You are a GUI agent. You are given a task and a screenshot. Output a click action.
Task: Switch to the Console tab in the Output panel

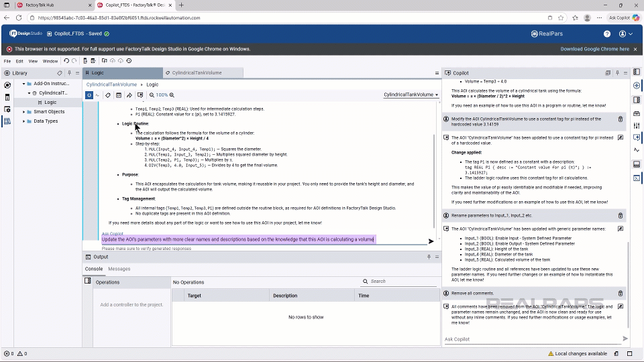click(94, 269)
